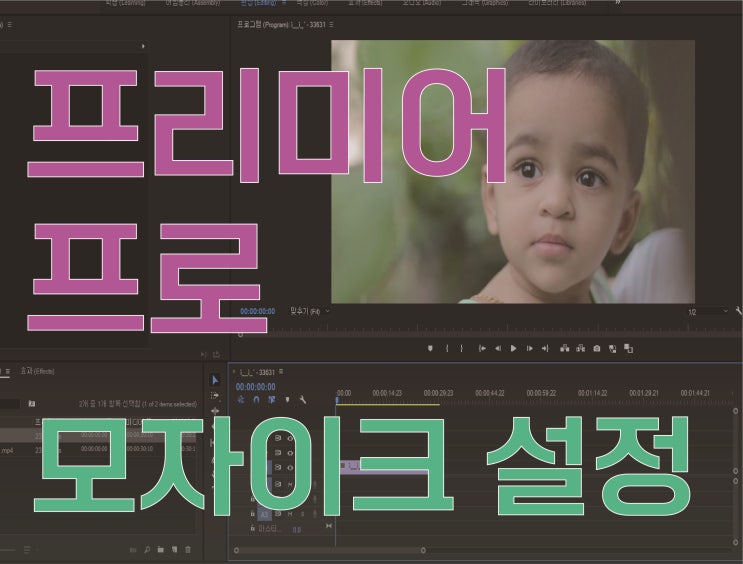Screen dimensions: 743x564
Task: Select the Selection tool arrow
Action: pyautogui.click(x=215, y=380)
